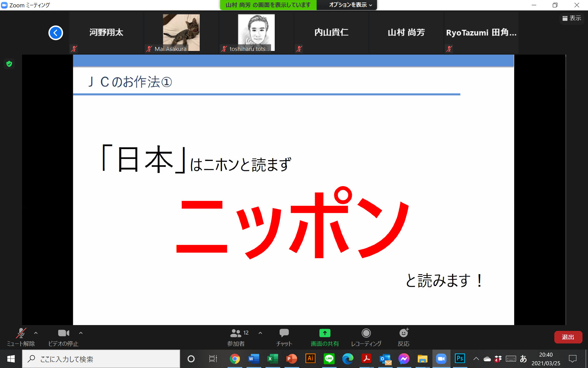Click the green Share Screen icon
Viewport: 588px width, 368px height.
(x=325, y=333)
